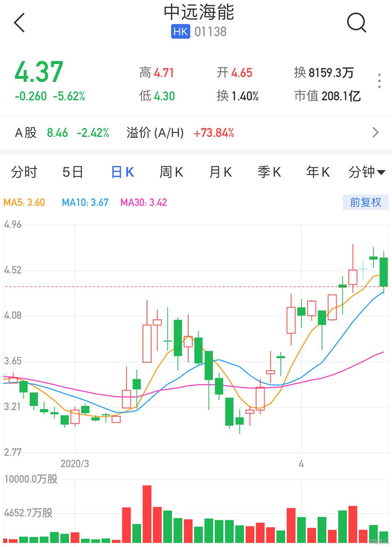Tap the tallest red volume bar
392x547 pixels.
coord(147,513)
